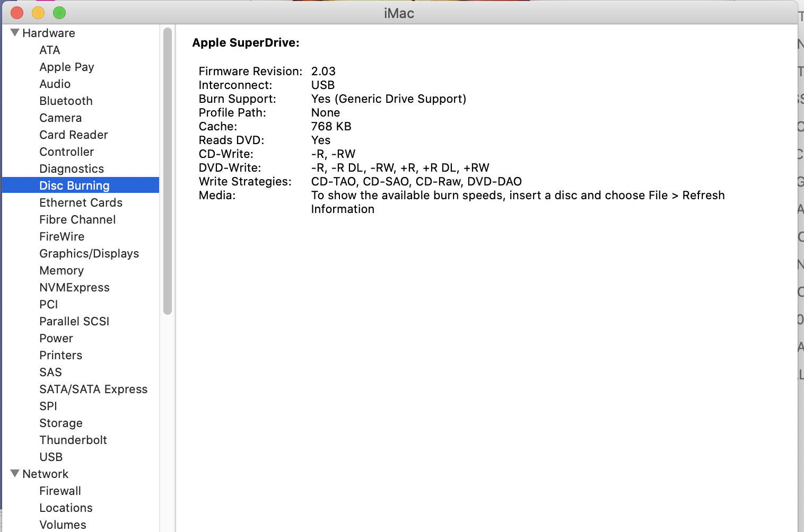The height and width of the screenshot is (532, 804).
Task: Select Audio in the hardware list
Action: pos(55,84)
